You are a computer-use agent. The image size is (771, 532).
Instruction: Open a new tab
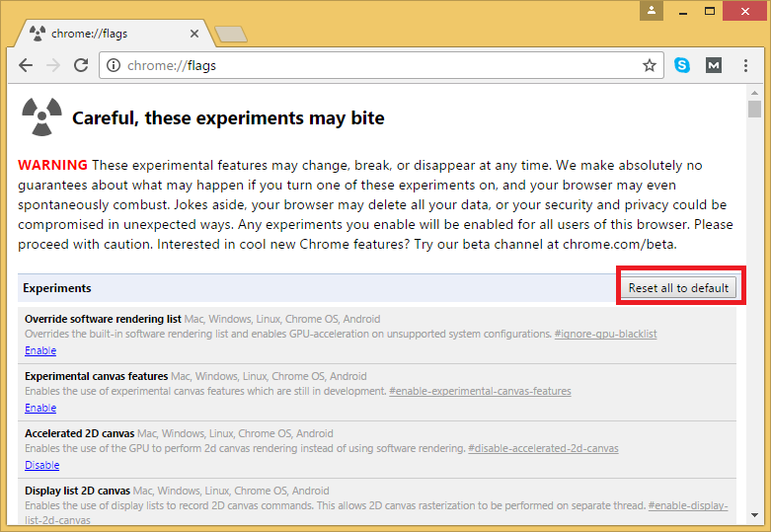[x=230, y=35]
